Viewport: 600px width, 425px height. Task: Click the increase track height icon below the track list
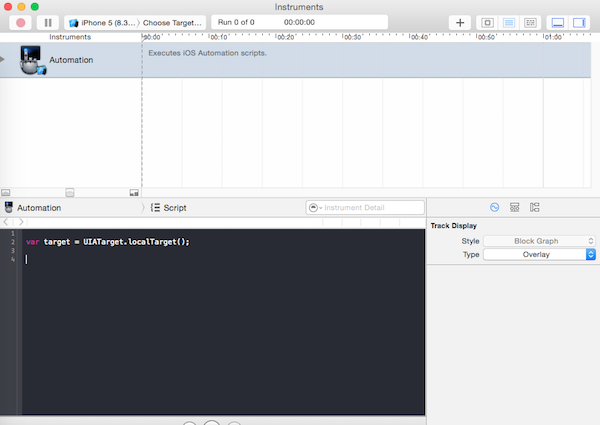pos(134,192)
